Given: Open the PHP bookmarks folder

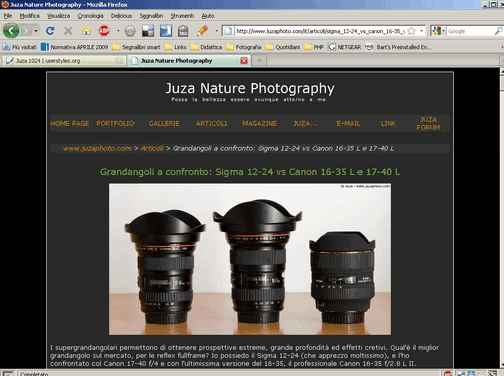Looking at the screenshot, I should click(314, 47).
